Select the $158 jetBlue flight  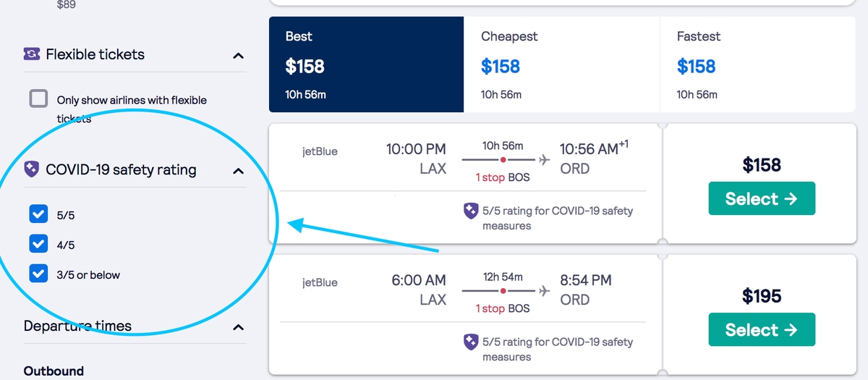[x=761, y=199]
